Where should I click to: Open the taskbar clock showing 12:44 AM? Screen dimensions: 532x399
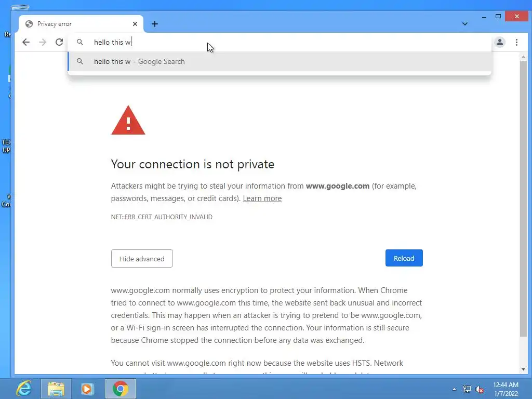click(506, 389)
